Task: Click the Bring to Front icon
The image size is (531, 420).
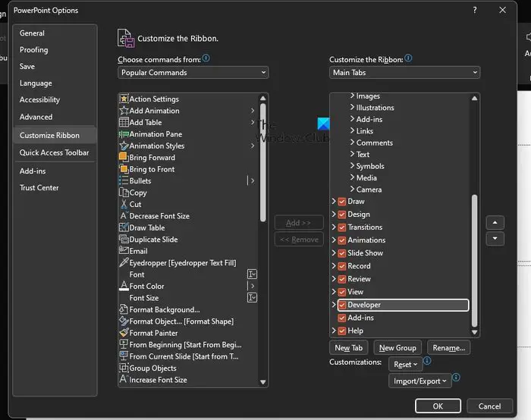Action: click(x=124, y=169)
